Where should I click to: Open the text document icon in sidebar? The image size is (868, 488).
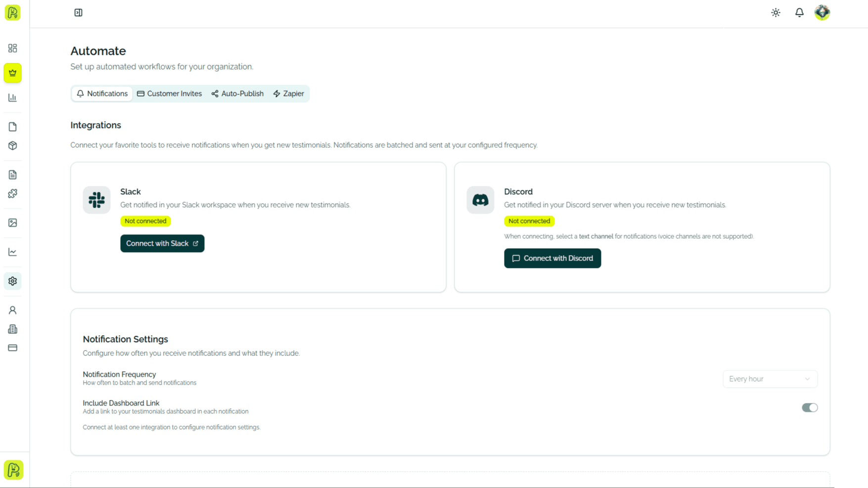13,175
